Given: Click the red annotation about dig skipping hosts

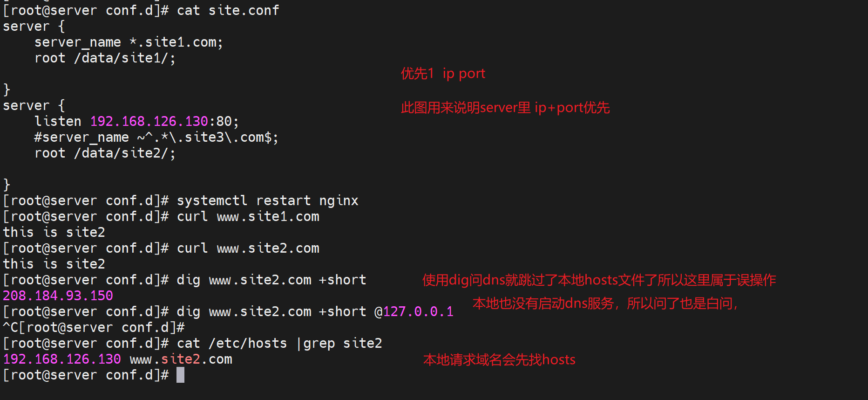Looking at the screenshot, I should [599, 280].
